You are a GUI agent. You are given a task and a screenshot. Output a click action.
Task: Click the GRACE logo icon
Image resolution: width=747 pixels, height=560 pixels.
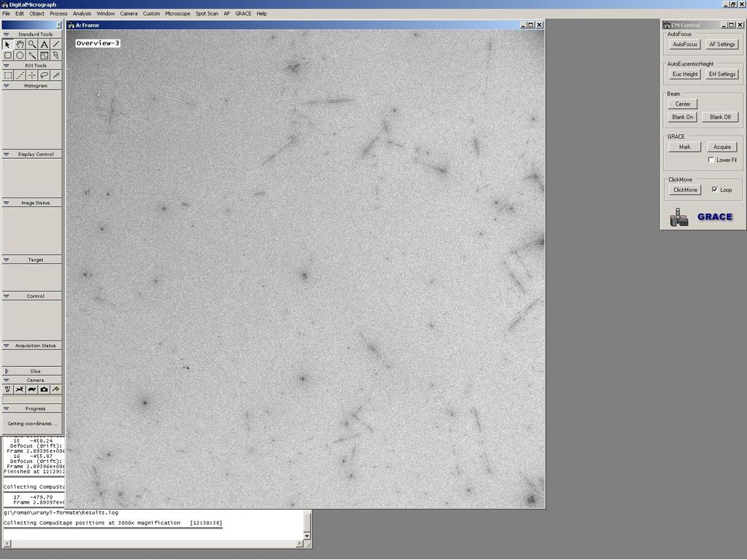pos(679,217)
